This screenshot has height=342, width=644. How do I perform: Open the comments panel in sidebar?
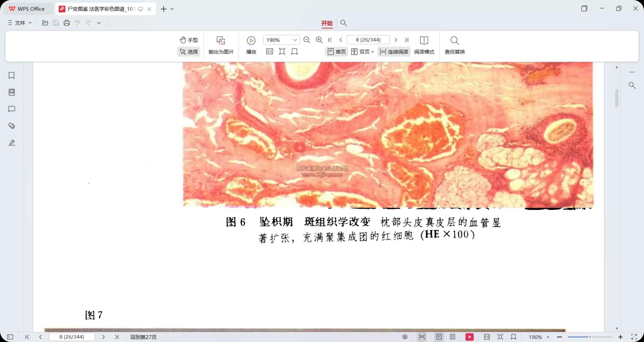(x=11, y=109)
